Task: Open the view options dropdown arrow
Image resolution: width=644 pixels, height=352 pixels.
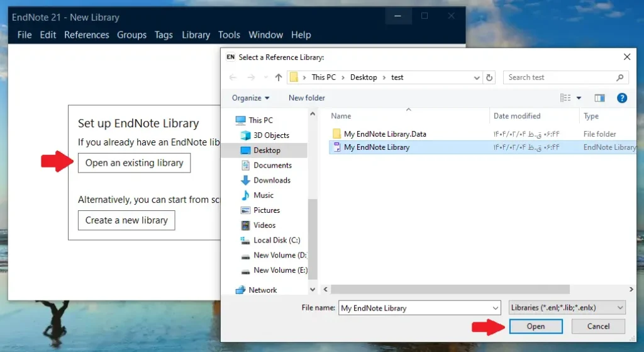Action: coord(579,98)
